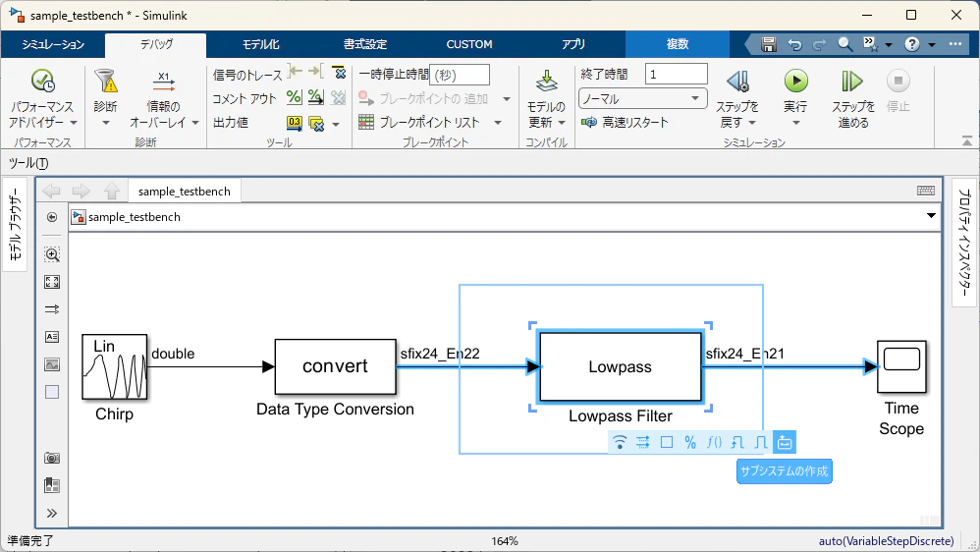Image resolution: width=980 pixels, height=552 pixels.
Task: Click the Zoom tool in the canvas palette
Action: click(x=52, y=254)
